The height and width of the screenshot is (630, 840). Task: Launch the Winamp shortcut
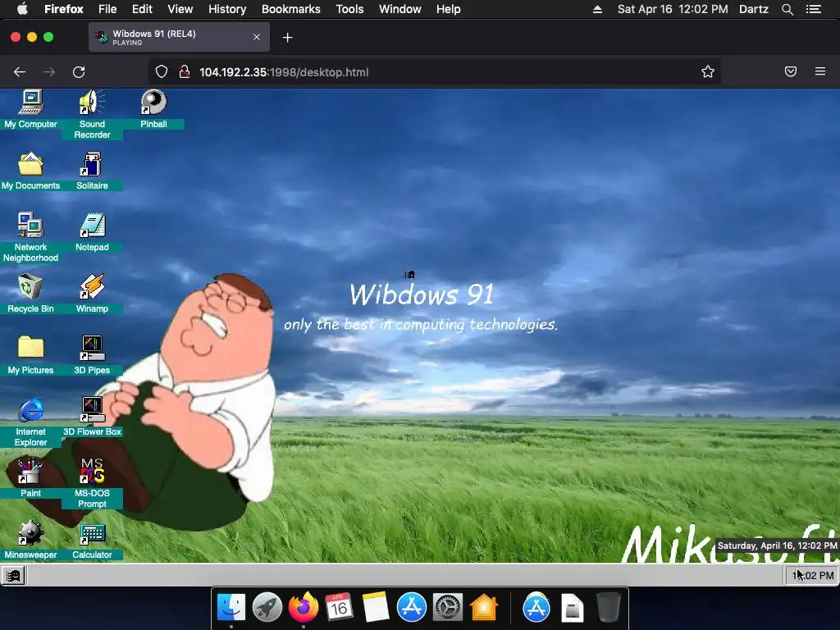coord(92,294)
